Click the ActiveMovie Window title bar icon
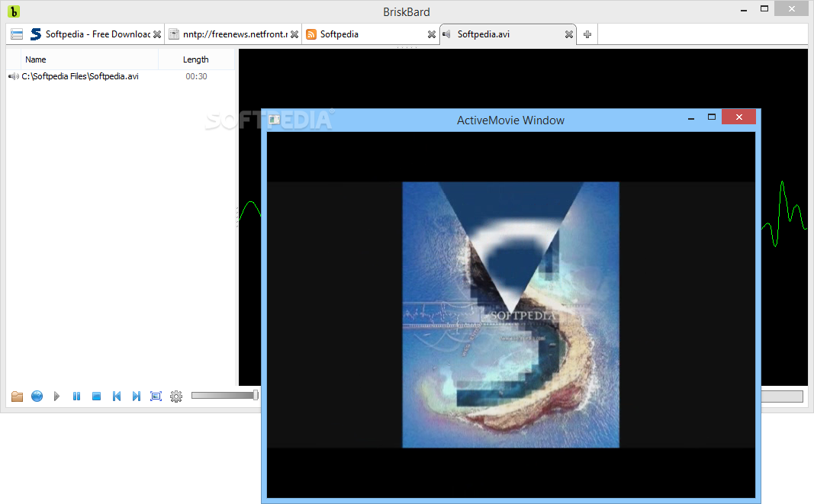814x504 pixels. pyautogui.click(x=275, y=120)
